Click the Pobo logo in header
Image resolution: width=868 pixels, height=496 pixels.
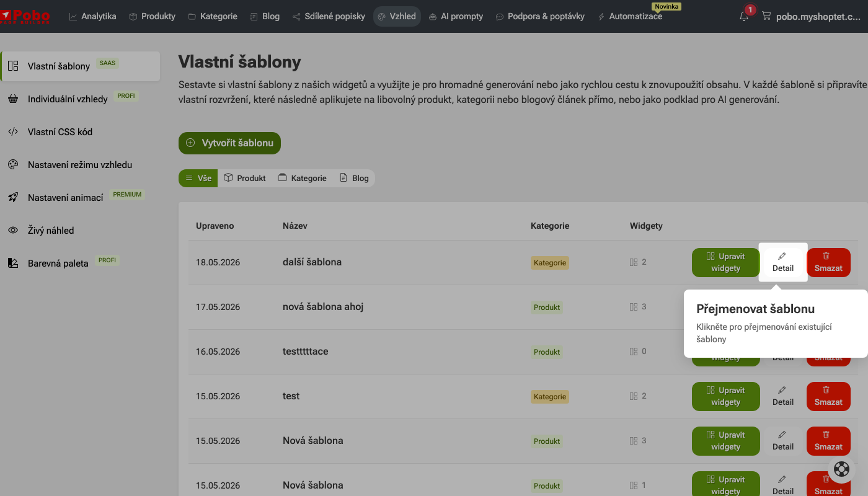coord(25,16)
